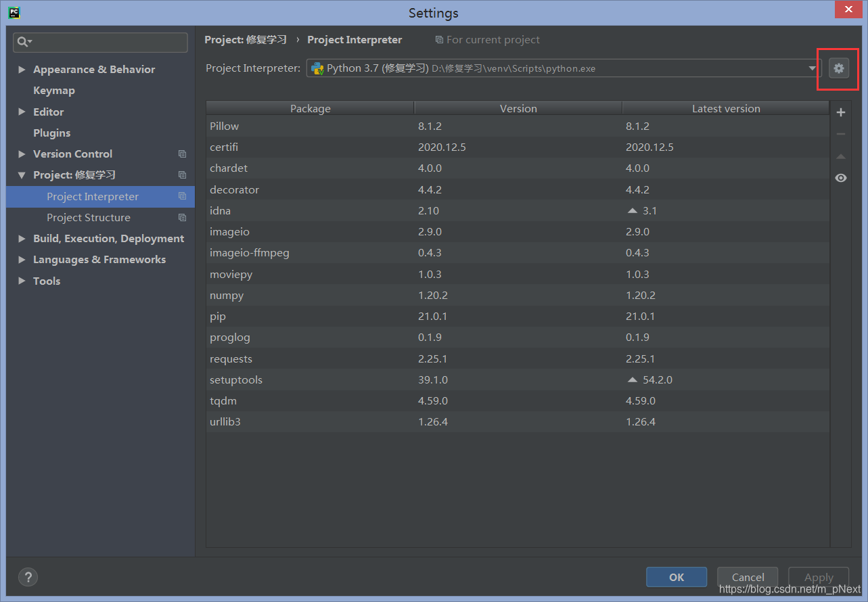
Task: Click the PyCharm logo in title bar
Action: [14, 12]
